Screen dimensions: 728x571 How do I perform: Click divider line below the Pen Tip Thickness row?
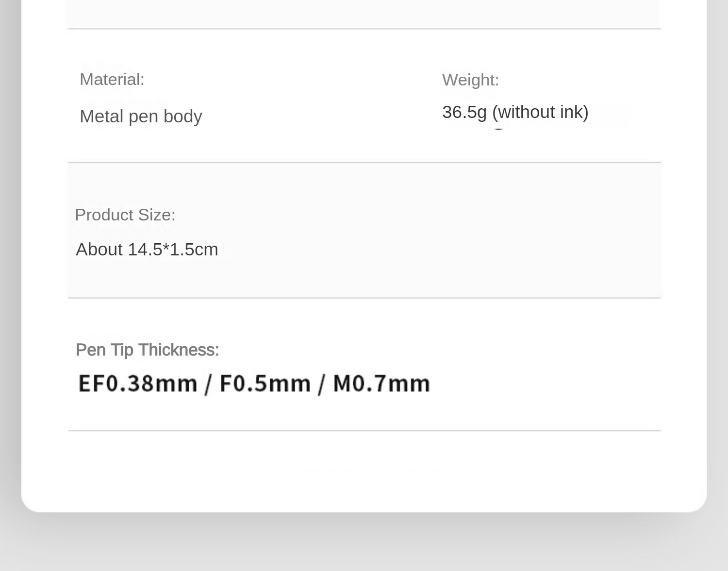pyautogui.click(x=364, y=430)
